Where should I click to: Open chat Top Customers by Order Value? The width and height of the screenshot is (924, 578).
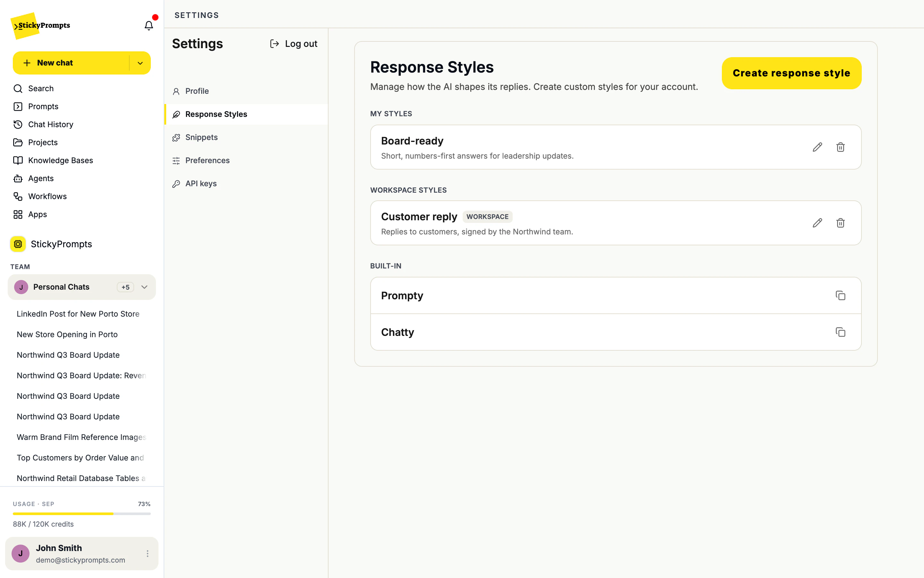pos(80,458)
